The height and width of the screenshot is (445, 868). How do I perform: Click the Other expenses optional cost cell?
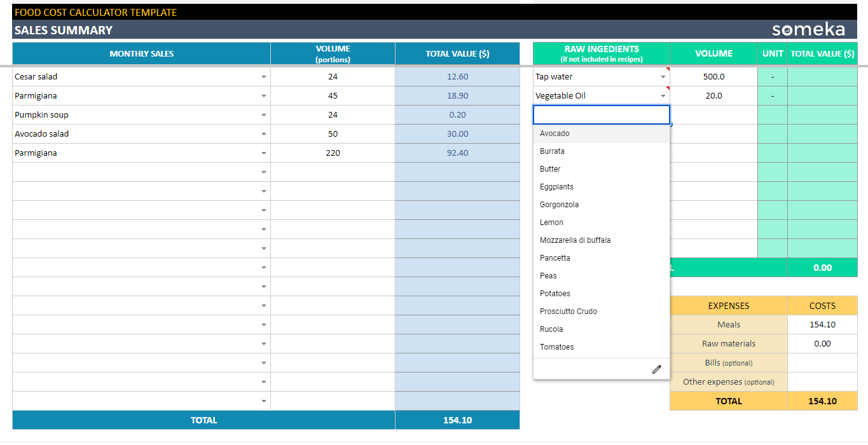pyautogui.click(x=822, y=382)
